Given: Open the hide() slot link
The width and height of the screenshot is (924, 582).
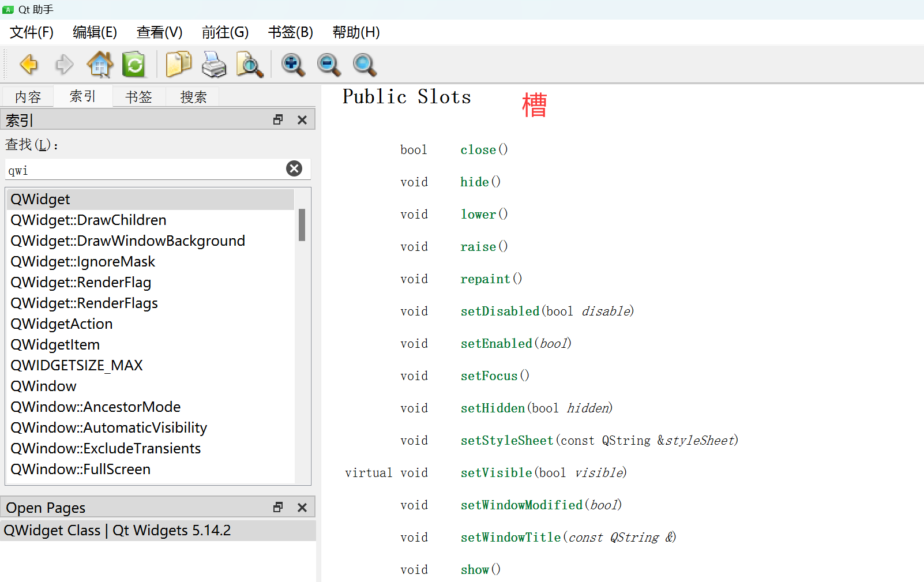Looking at the screenshot, I should [x=475, y=182].
